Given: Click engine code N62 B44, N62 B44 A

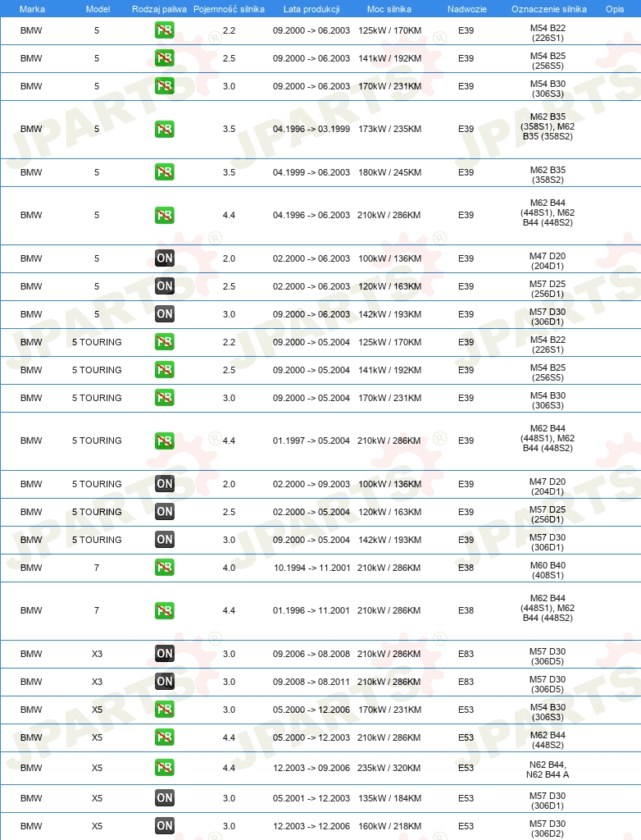Looking at the screenshot, I should pos(548,769).
